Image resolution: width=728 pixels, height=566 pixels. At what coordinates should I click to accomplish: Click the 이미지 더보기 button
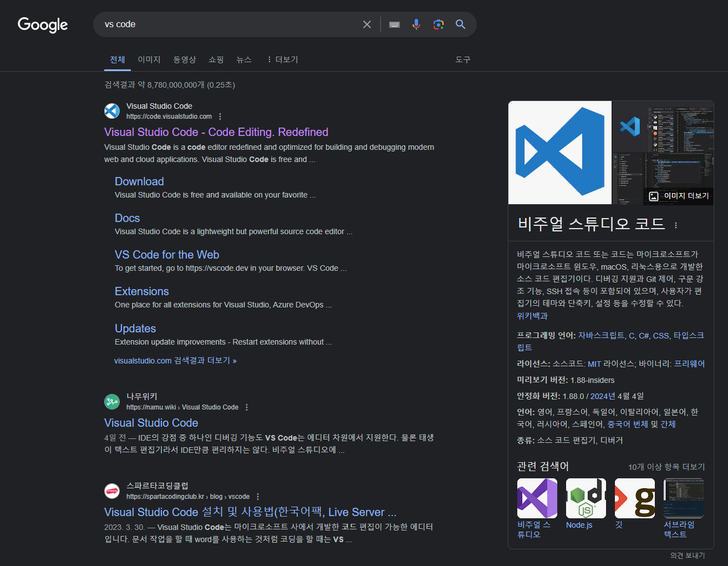coord(679,196)
